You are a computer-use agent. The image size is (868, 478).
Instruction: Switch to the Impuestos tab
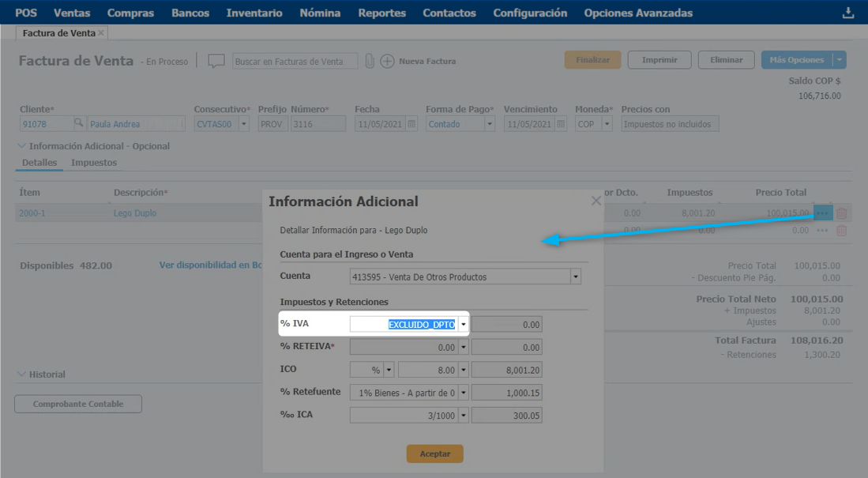tap(94, 163)
